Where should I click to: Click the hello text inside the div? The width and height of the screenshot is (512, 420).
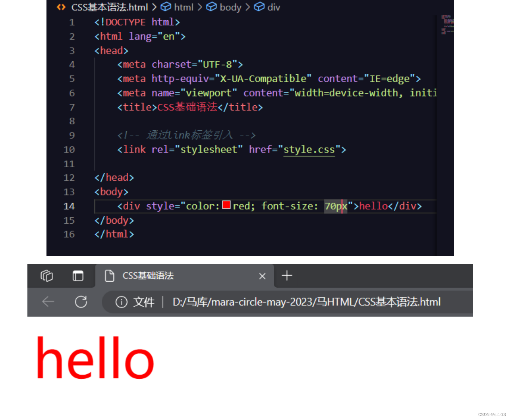[373, 206]
